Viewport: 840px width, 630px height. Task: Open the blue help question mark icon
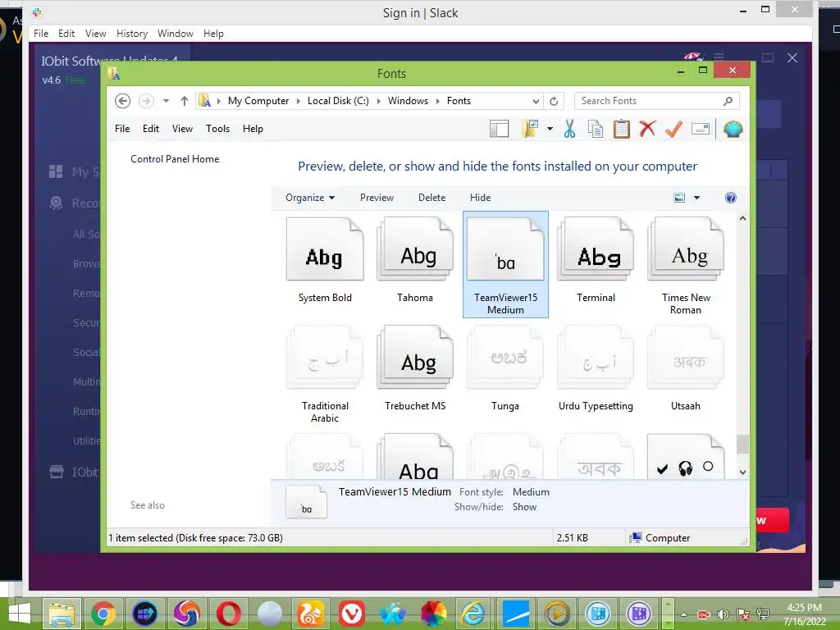coord(730,198)
